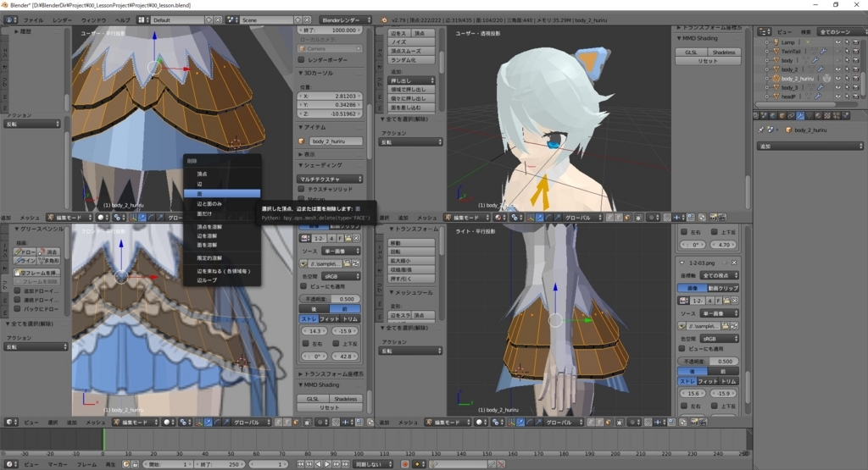Click the GLSL button in top-right viewport
This screenshot has height=470, width=868.
pyautogui.click(x=691, y=52)
